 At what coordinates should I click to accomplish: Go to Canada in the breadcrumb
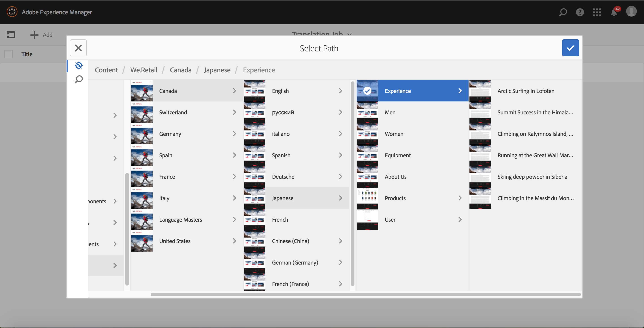tap(181, 70)
